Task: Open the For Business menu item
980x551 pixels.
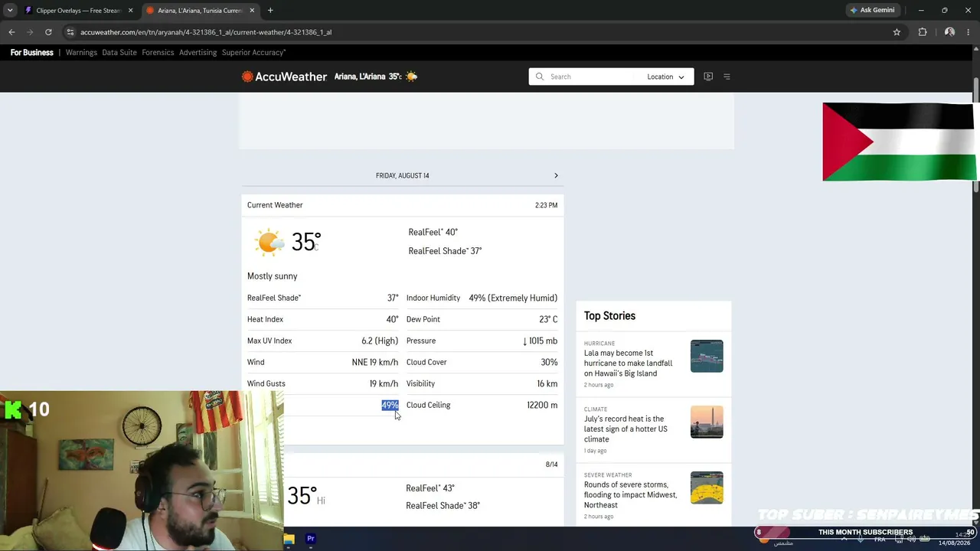Action: [32, 53]
